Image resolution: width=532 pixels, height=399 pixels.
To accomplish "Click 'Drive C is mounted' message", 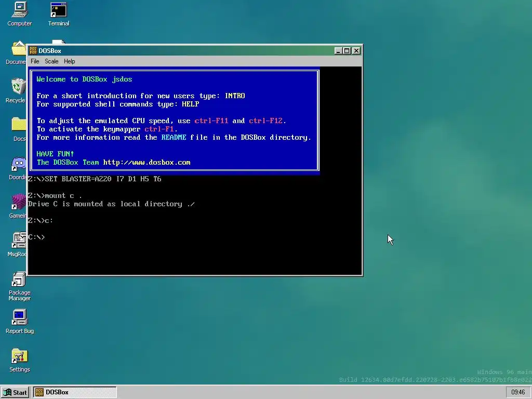I will tap(111, 204).
